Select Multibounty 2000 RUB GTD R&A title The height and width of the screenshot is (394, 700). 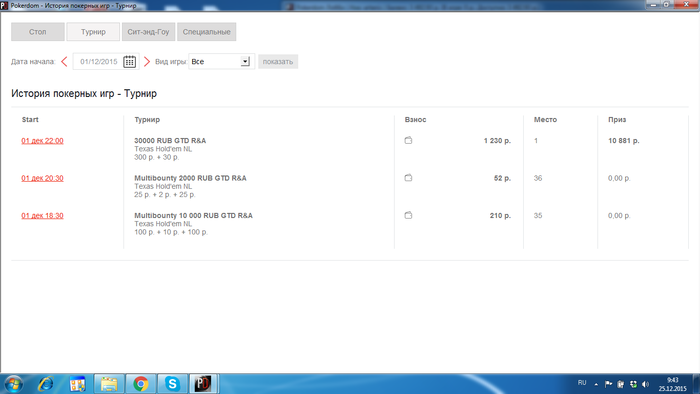coord(190,178)
